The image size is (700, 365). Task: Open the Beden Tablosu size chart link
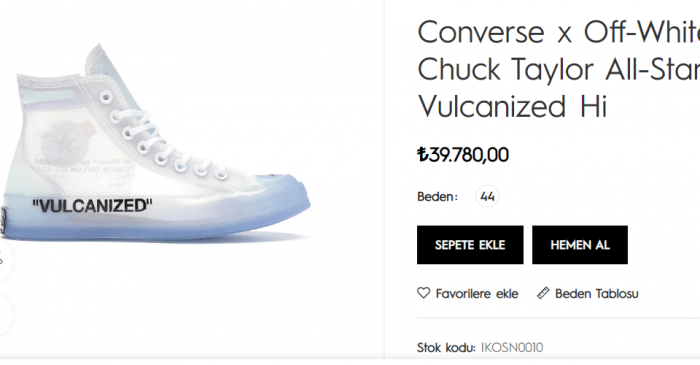pyautogui.click(x=597, y=294)
